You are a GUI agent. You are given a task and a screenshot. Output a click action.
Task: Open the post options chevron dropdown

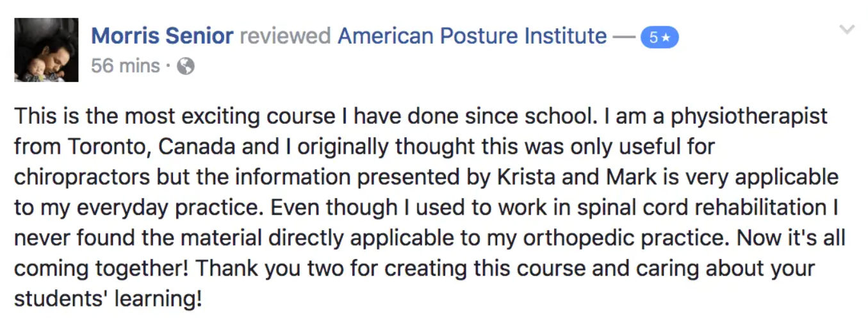pyautogui.click(x=847, y=29)
